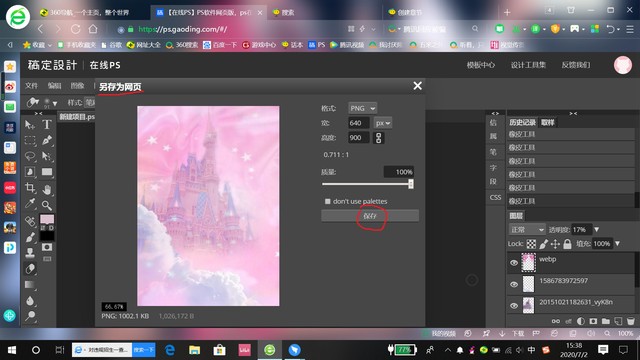
Task: Hide the 1586783972597 layer
Action: (x=514, y=284)
